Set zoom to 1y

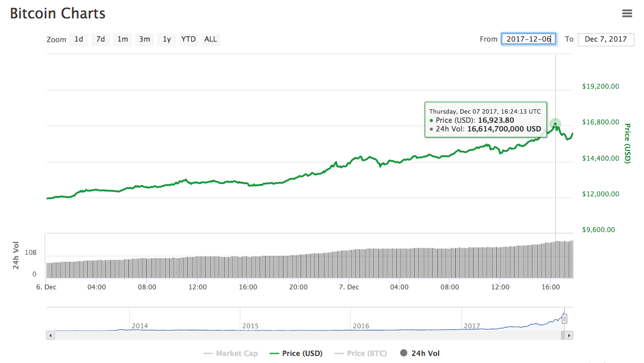[x=166, y=39]
